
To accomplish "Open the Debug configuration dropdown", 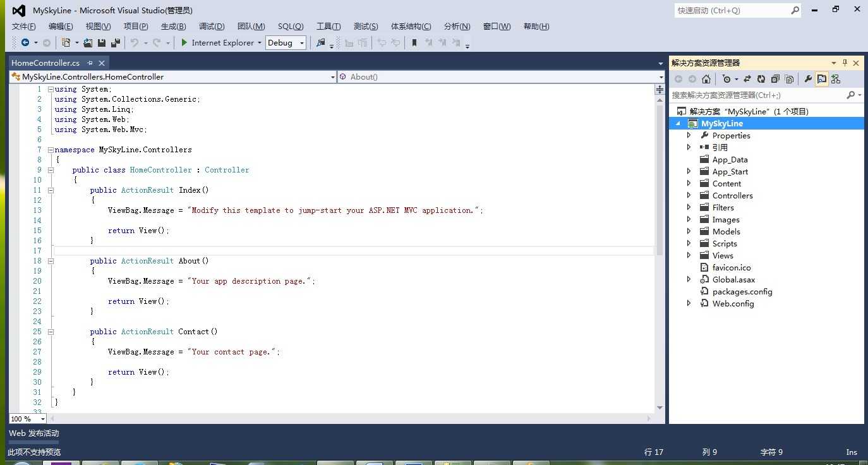I will [x=286, y=42].
